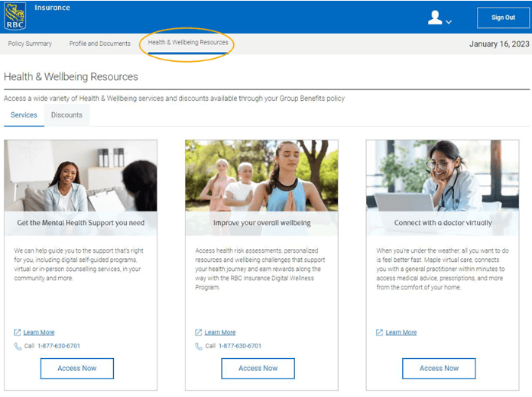Click external link icon under overall wellbeing card
The image size is (532, 397).
199,333
